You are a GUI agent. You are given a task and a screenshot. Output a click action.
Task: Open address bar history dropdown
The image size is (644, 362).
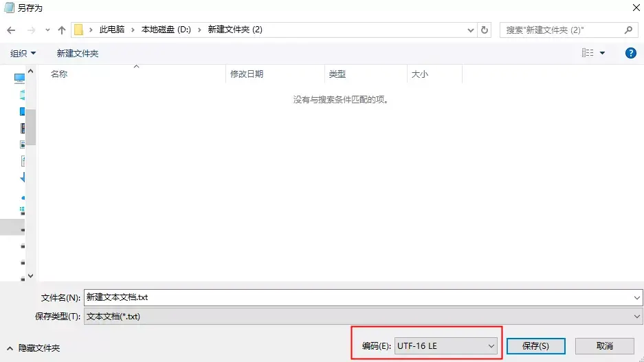(471, 30)
